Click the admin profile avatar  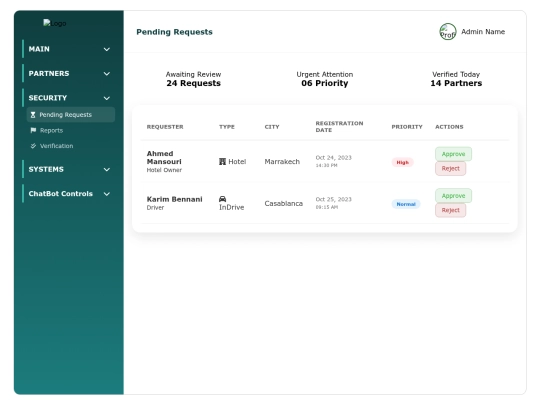pos(448,32)
